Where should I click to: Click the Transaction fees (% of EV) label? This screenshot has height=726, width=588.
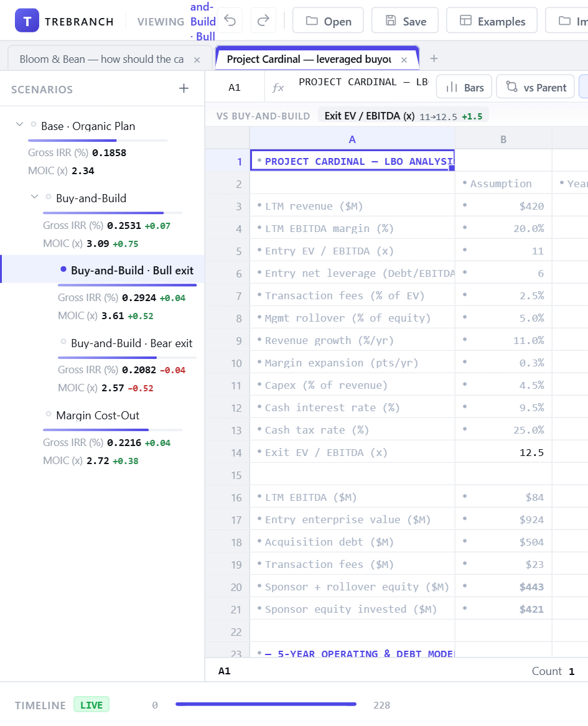pyautogui.click(x=345, y=296)
